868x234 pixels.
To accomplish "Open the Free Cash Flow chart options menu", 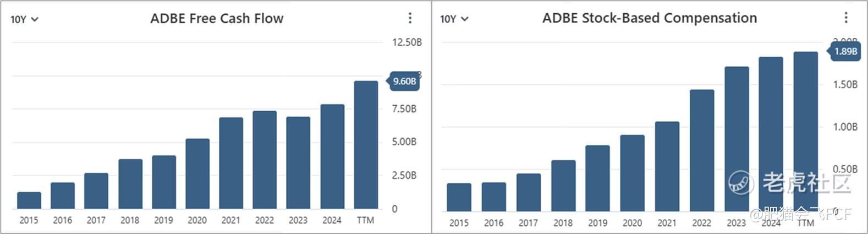I will pyautogui.click(x=410, y=18).
